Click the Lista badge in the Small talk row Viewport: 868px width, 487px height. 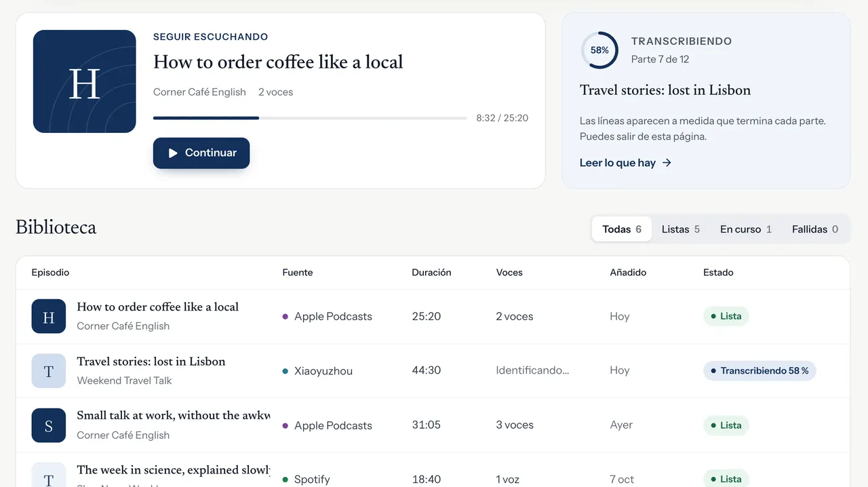coord(726,425)
